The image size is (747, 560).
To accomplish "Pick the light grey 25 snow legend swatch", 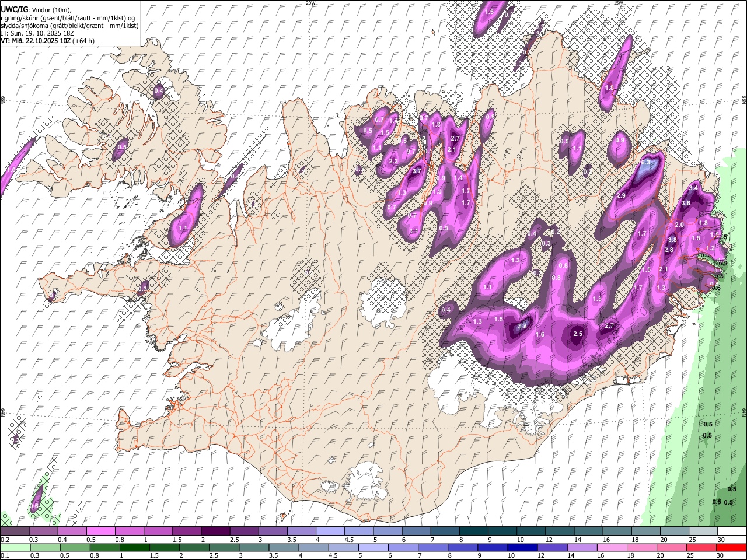I will 703,531.
